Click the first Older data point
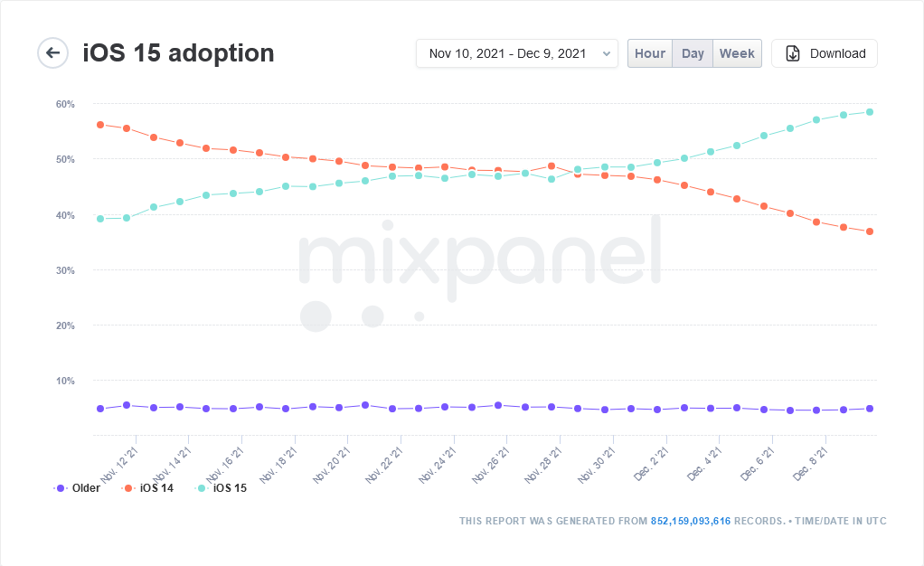924x566 pixels. [100, 409]
